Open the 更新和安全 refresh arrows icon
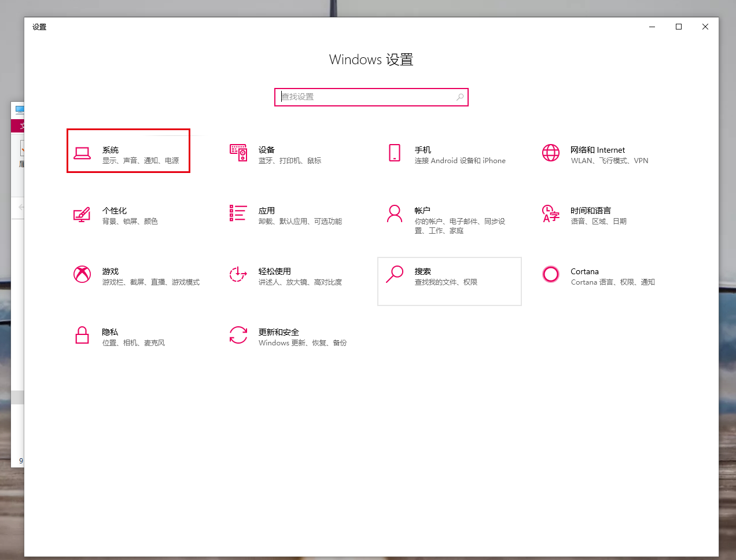This screenshot has height=560, width=736. click(x=238, y=335)
